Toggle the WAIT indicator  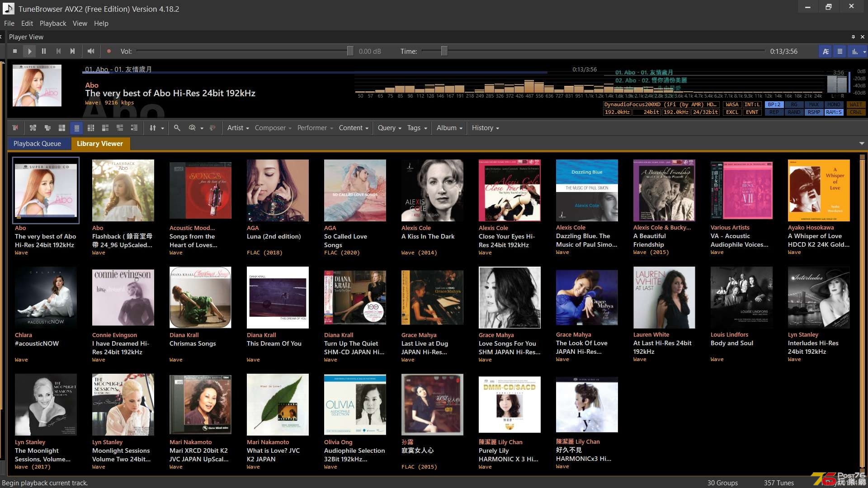856,104
